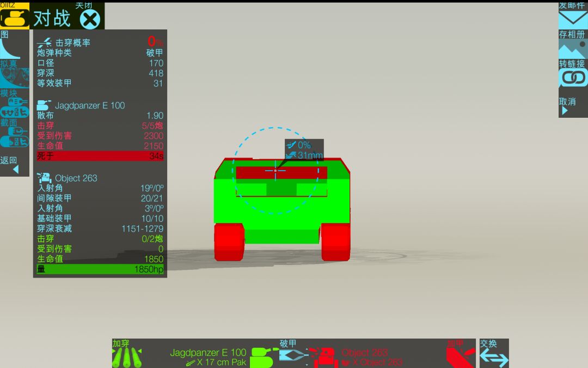Cancel sharing using 取消 arrow
Image resolution: width=588 pixels, height=368 pixels.
coord(565,111)
